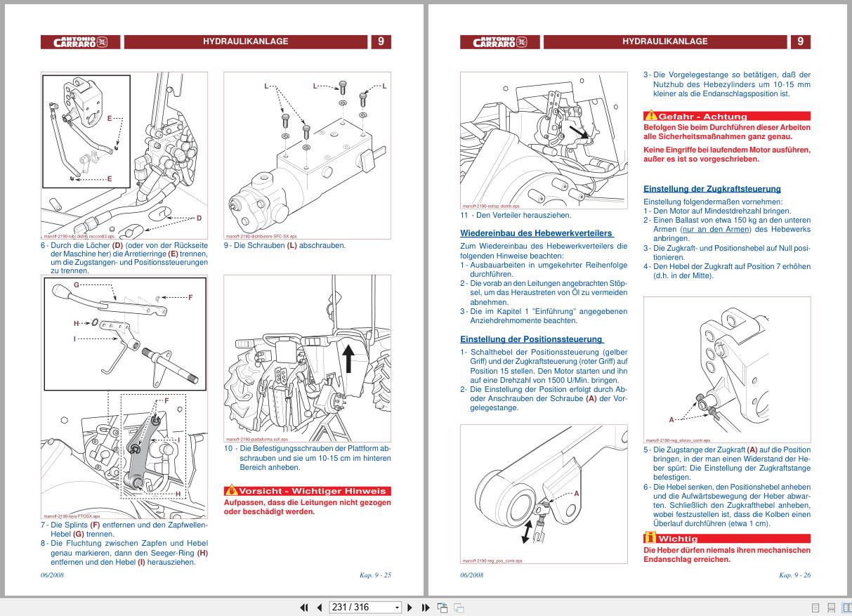Click the go to previous view icon

coord(443,608)
